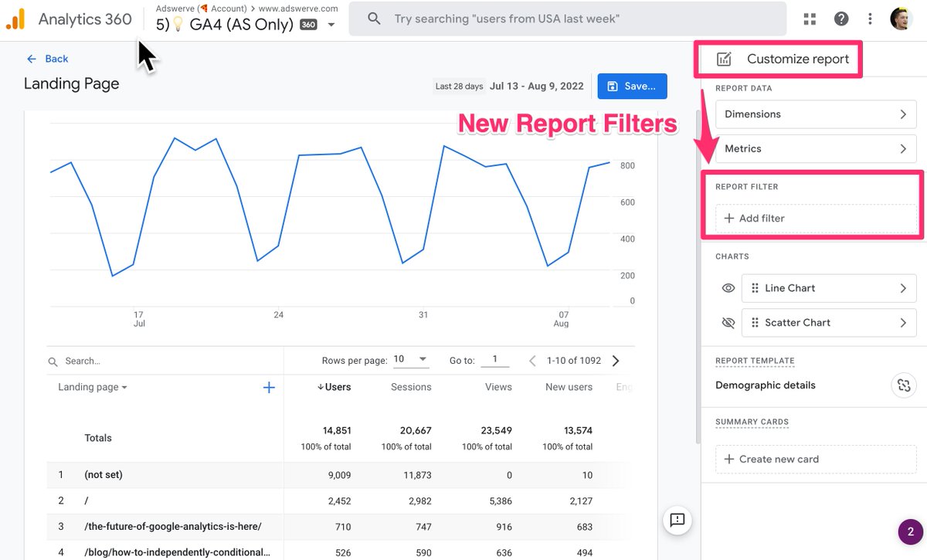Click the Landing Page report title
Screen dimensions: 927x560
click(x=72, y=84)
